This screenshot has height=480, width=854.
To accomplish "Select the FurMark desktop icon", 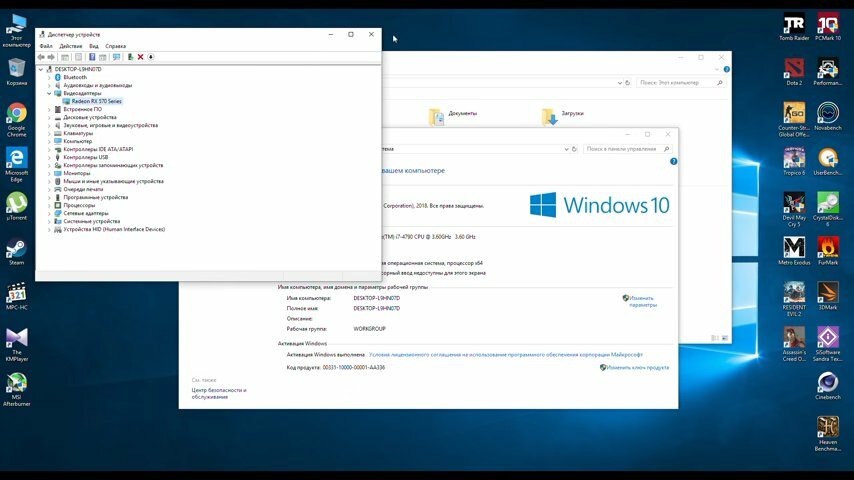I will tap(828, 251).
